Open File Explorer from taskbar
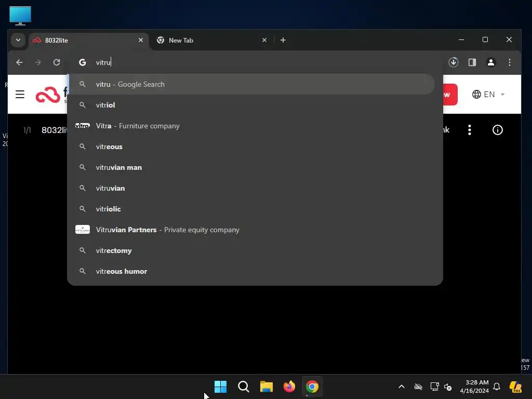This screenshot has width=532, height=399. (267, 387)
